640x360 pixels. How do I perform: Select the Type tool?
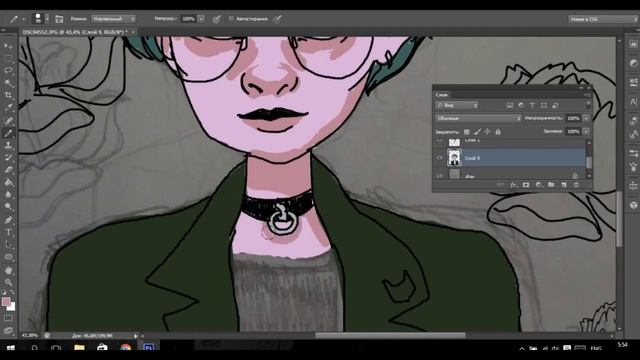(x=8, y=232)
